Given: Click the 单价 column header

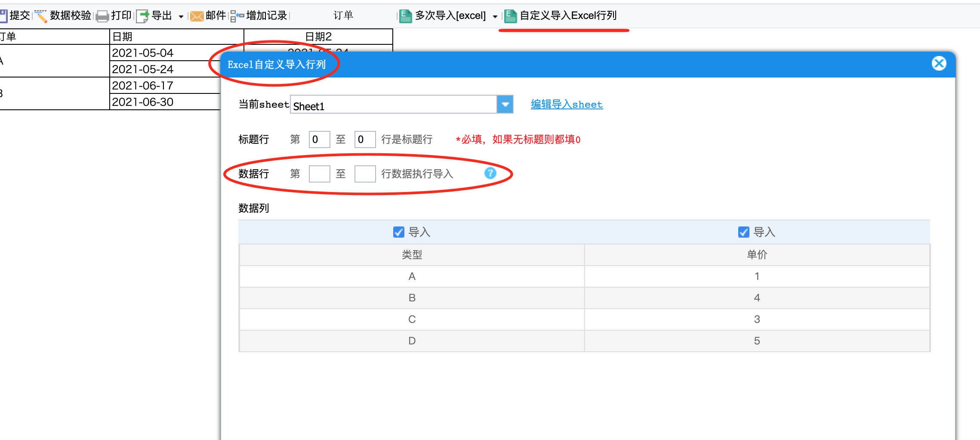Looking at the screenshot, I should 757,255.
